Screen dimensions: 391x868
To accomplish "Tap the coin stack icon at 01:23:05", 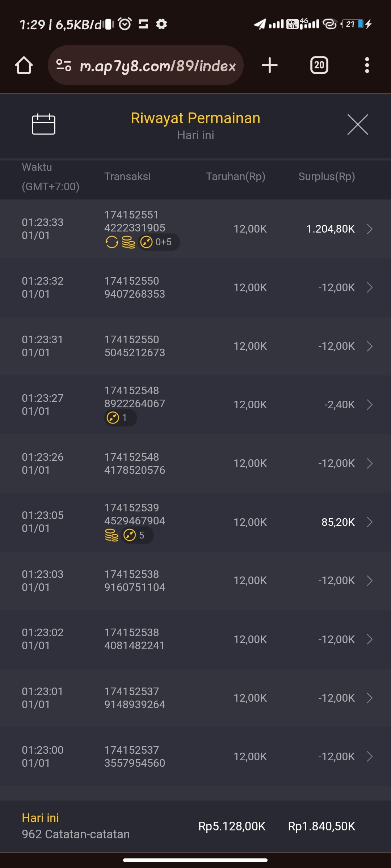I will click(112, 535).
